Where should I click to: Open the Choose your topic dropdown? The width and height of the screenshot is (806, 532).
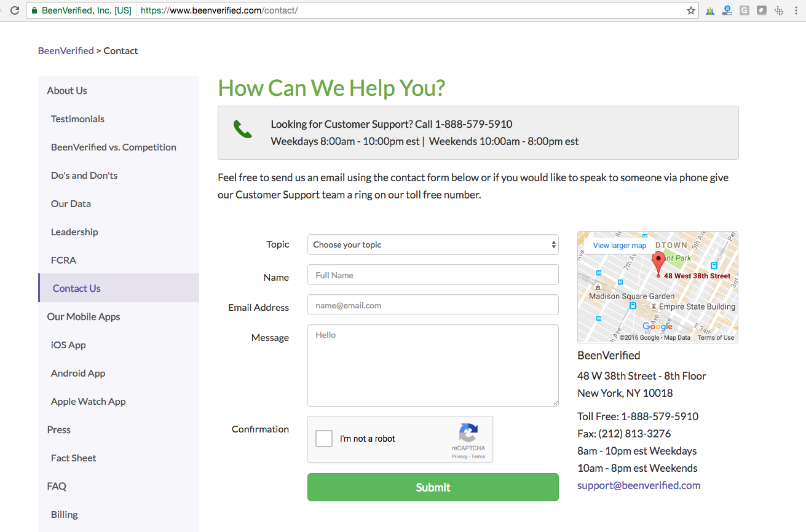click(x=433, y=244)
